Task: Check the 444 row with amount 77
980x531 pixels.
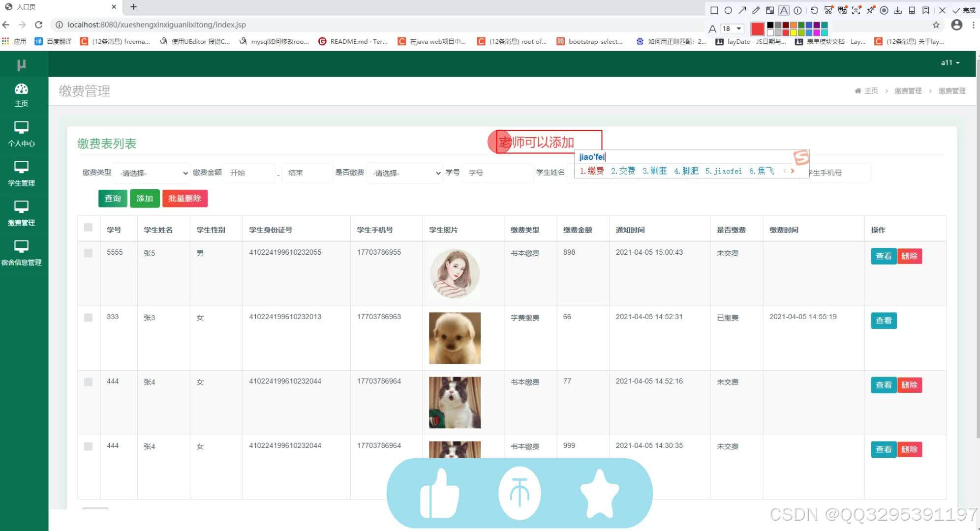Action: pyautogui.click(x=88, y=382)
